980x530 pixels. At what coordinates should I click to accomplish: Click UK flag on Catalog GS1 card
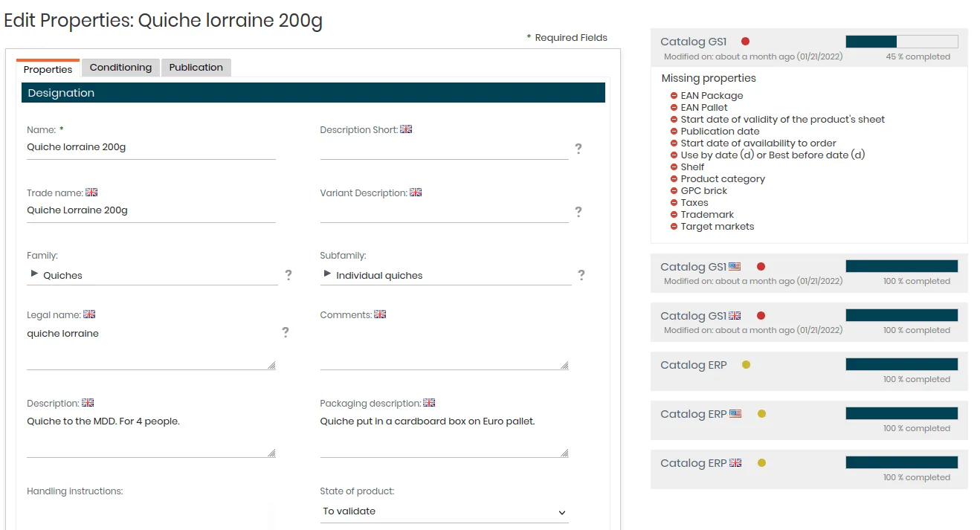coord(735,315)
